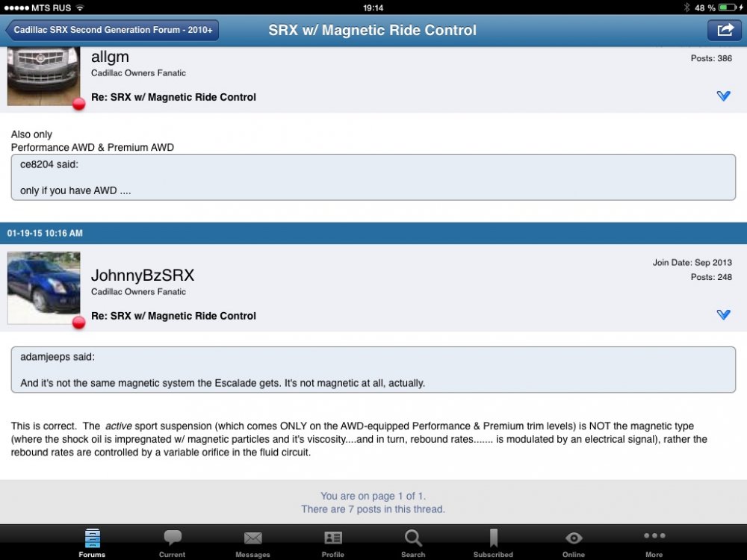The width and height of the screenshot is (747, 560).
Task: Tap allgm's avatar thumbnail
Action: tap(43, 76)
